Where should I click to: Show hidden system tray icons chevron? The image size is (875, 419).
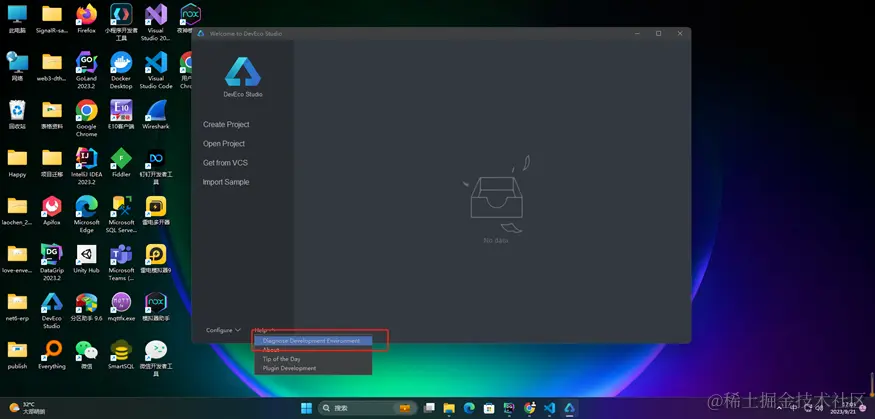coord(780,408)
